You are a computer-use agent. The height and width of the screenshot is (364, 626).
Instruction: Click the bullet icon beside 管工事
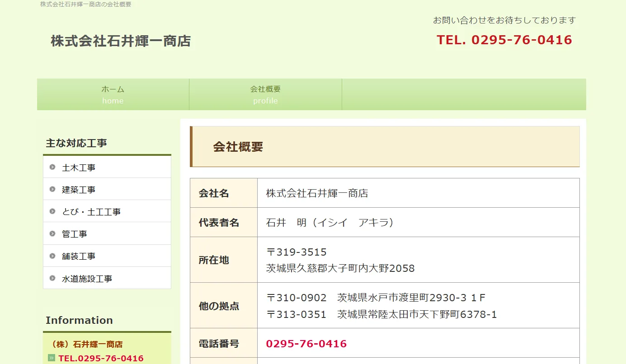(x=52, y=233)
